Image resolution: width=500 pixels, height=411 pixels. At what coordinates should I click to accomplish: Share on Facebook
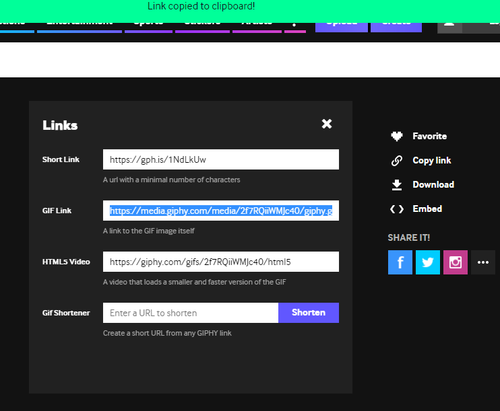point(400,262)
